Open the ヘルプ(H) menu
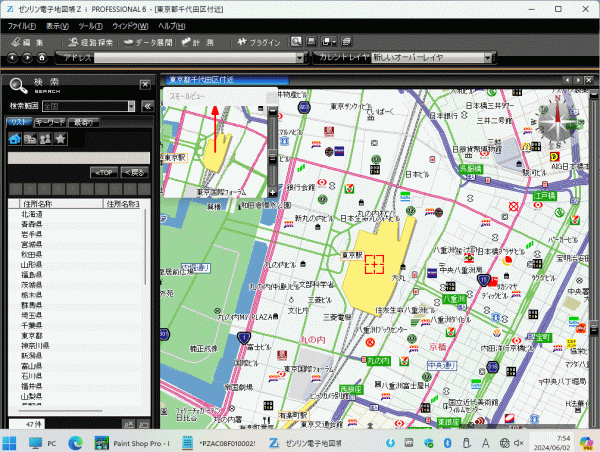Screen dimensions: 600x452 coord(172,26)
